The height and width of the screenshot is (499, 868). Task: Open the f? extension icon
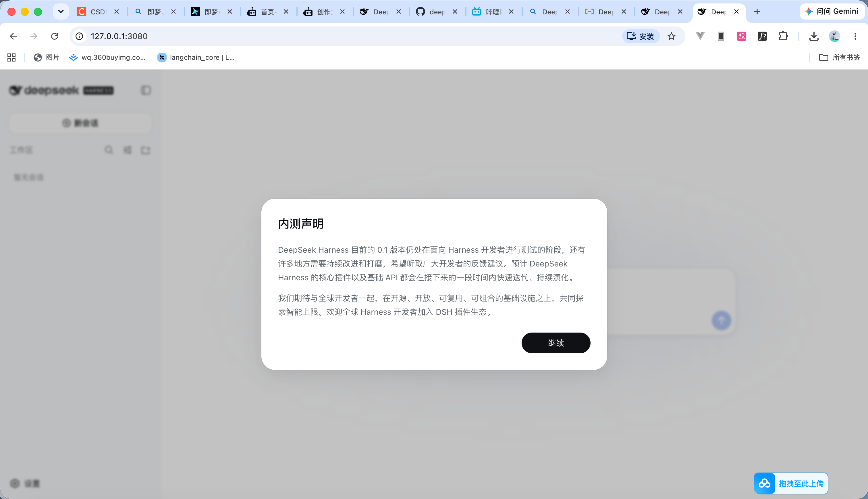(762, 36)
